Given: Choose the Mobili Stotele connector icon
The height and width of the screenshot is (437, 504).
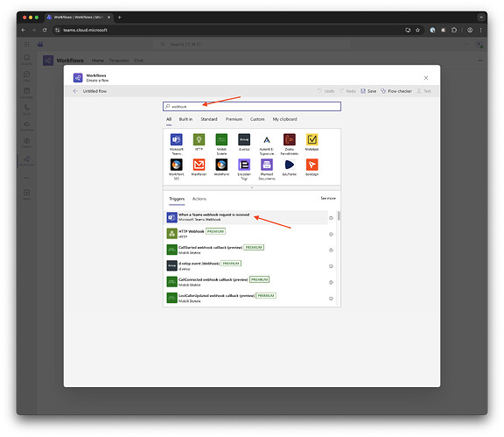Looking at the screenshot, I should click(221, 139).
